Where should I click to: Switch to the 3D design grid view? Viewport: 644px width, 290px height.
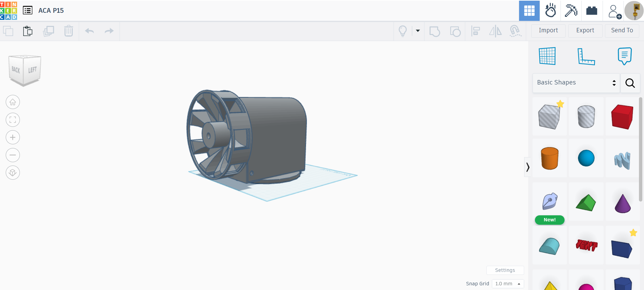click(x=529, y=11)
